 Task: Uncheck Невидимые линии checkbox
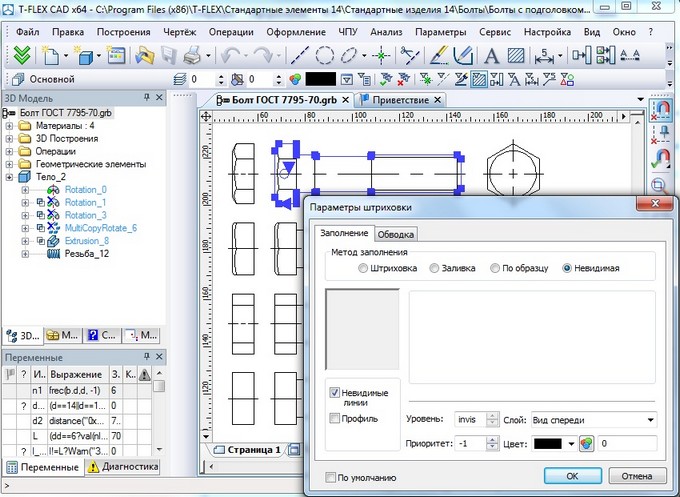tap(334, 393)
